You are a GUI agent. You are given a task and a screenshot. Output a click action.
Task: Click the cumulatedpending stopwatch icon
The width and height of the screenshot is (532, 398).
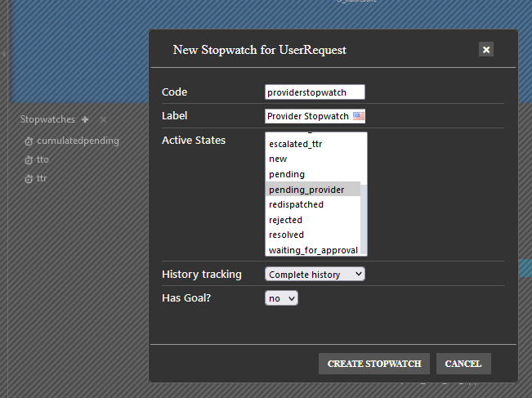(x=29, y=141)
